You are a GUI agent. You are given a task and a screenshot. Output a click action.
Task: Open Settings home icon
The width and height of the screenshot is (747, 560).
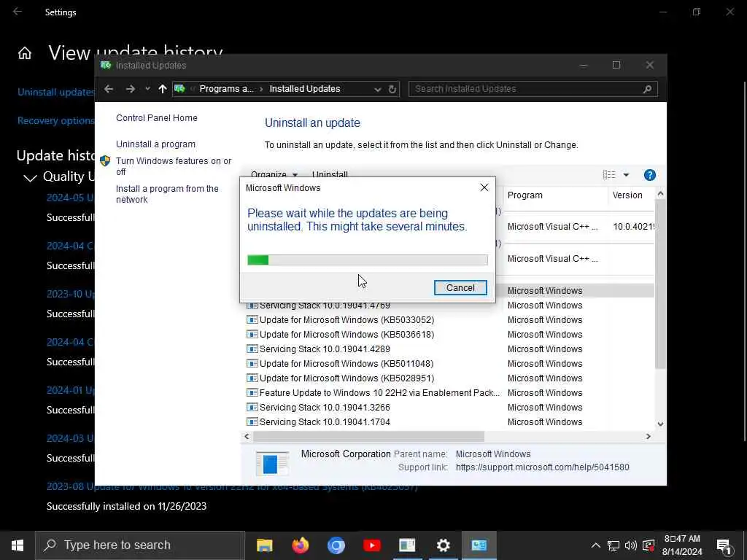(25, 53)
